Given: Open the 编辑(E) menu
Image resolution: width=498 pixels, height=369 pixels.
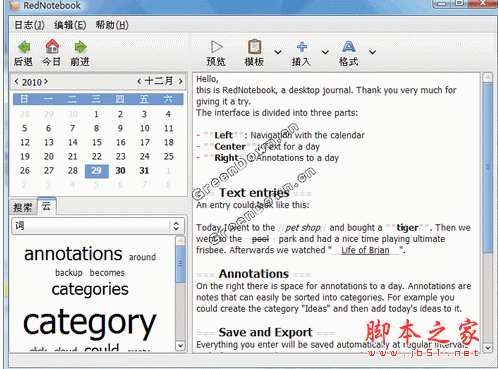Looking at the screenshot, I should [70, 25].
